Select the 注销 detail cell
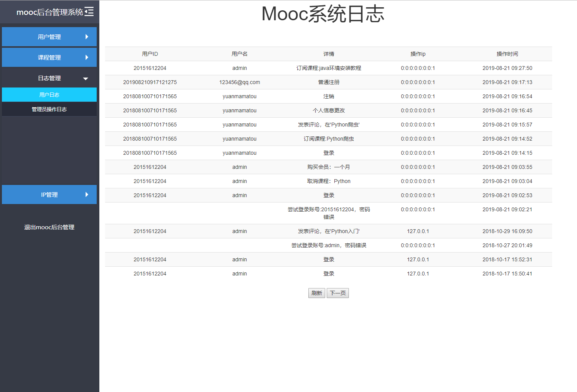 [x=329, y=96]
